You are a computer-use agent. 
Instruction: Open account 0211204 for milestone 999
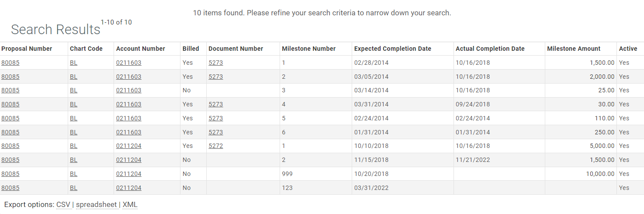[129, 174]
